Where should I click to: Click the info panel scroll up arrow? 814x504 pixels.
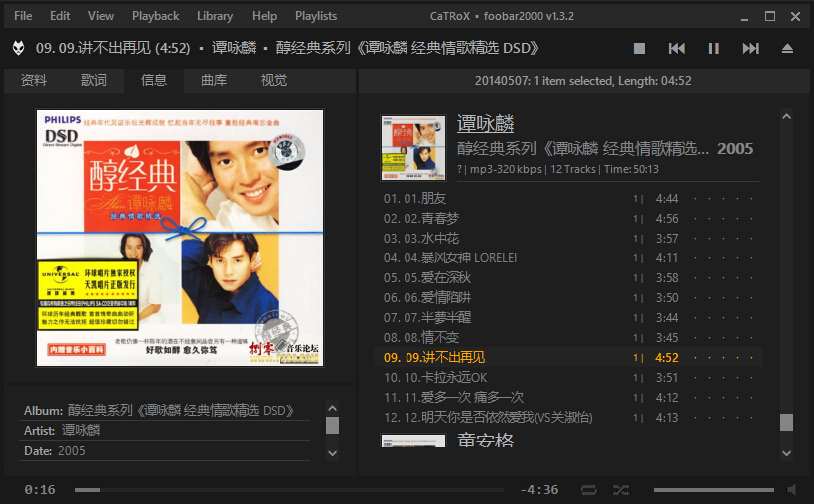333,408
